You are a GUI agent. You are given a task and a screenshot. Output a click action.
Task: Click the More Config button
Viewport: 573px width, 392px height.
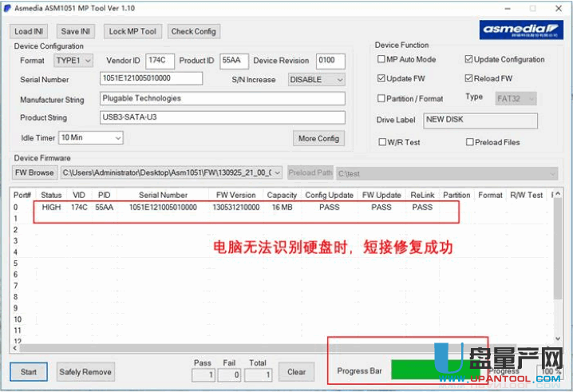click(x=318, y=138)
